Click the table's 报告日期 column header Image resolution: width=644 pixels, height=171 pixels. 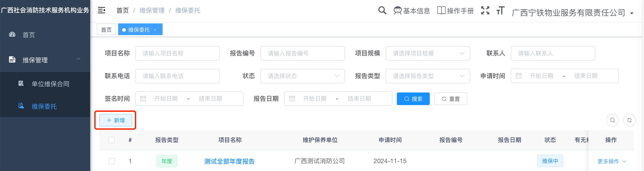pyautogui.click(x=509, y=140)
